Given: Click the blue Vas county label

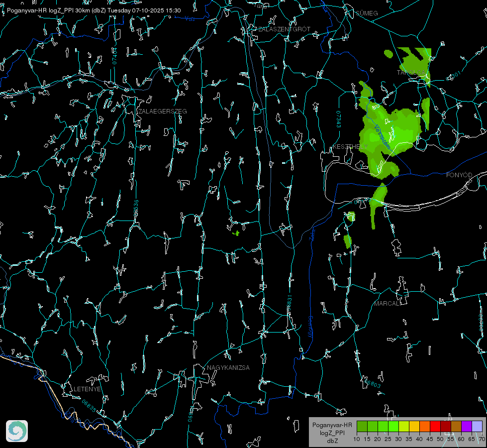Looking at the screenshot, I should (x=190, y=19).
